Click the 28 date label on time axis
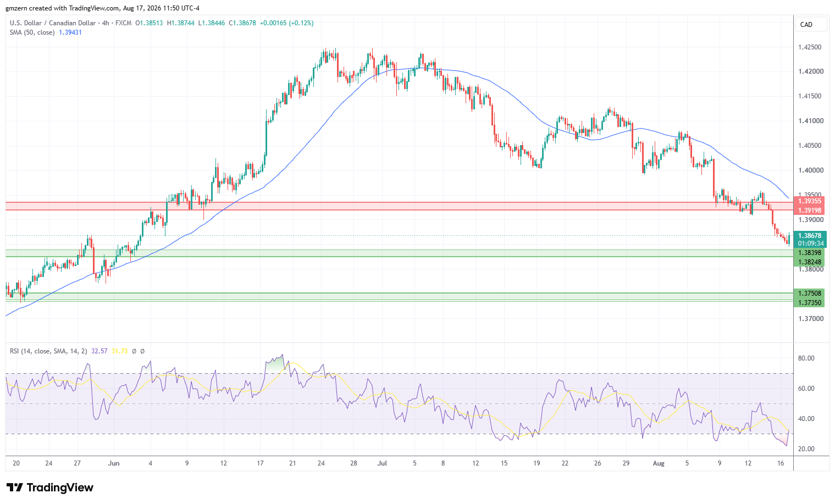This screenshot has width=835, height=504. [x=353, y=463]
